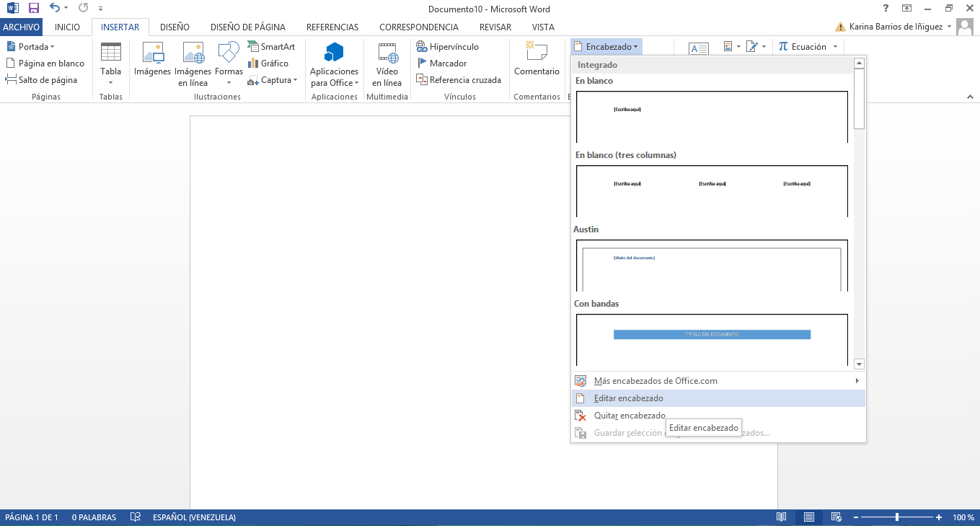Click the Save icon in quick access toolbar
980x526 pixels.
pos(33,9)
